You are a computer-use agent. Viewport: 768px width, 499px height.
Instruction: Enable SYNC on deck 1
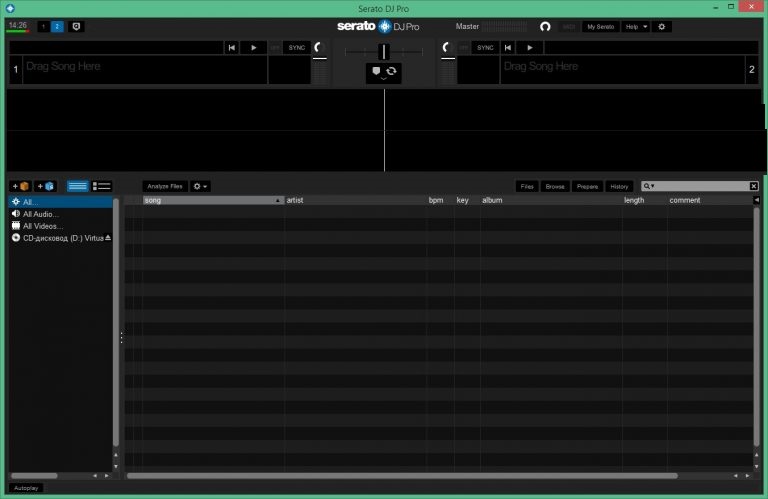296,48
